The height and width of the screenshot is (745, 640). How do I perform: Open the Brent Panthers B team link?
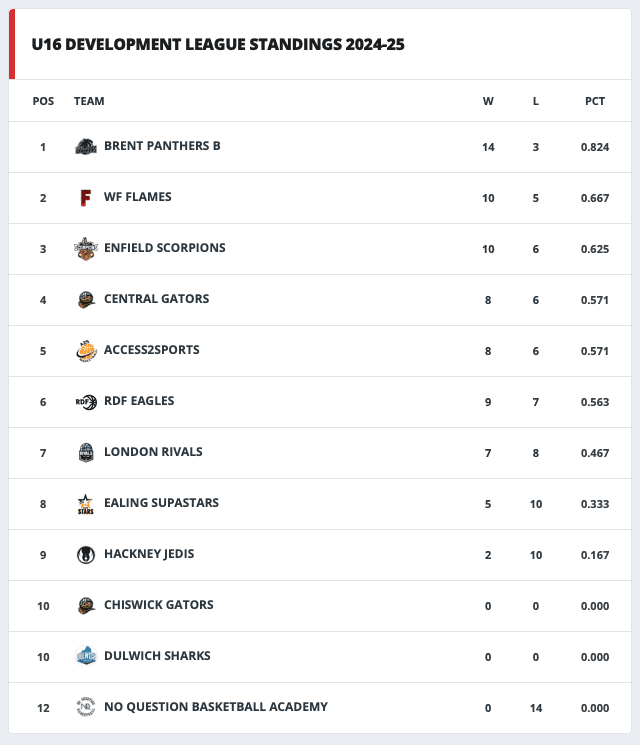tap(162, 146)
